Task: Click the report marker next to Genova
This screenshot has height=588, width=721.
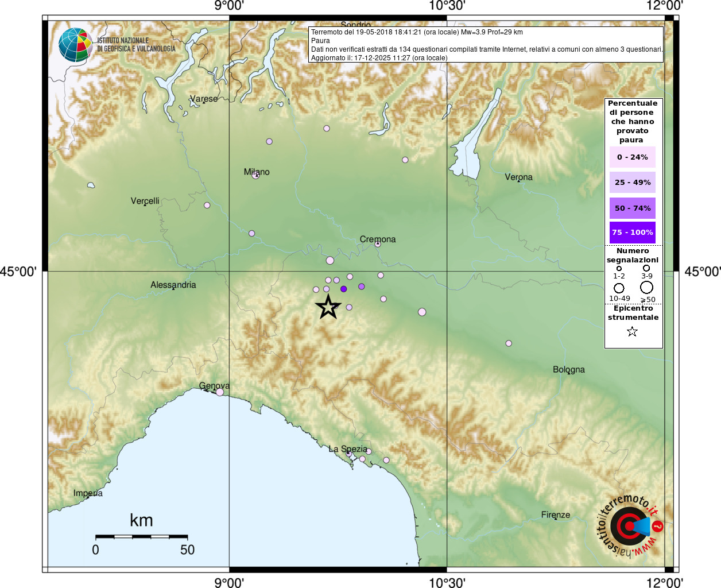Action: click(220, 392)
